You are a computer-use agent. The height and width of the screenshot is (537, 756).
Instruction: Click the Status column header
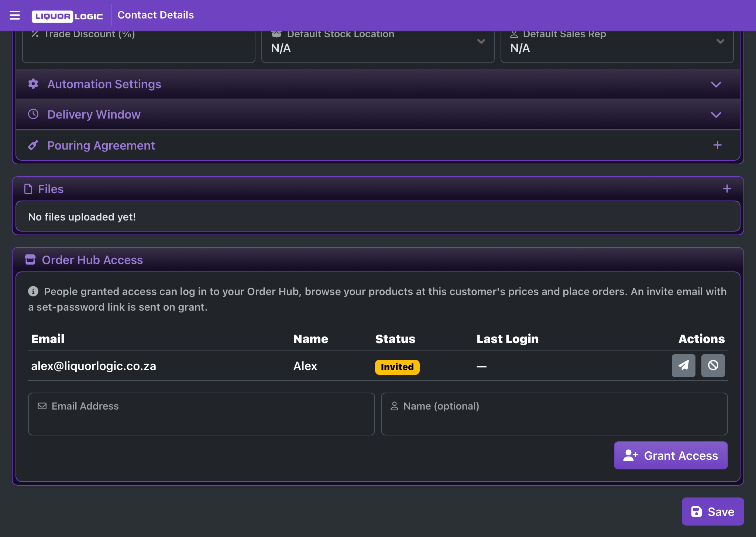click(x=395, y=339)
